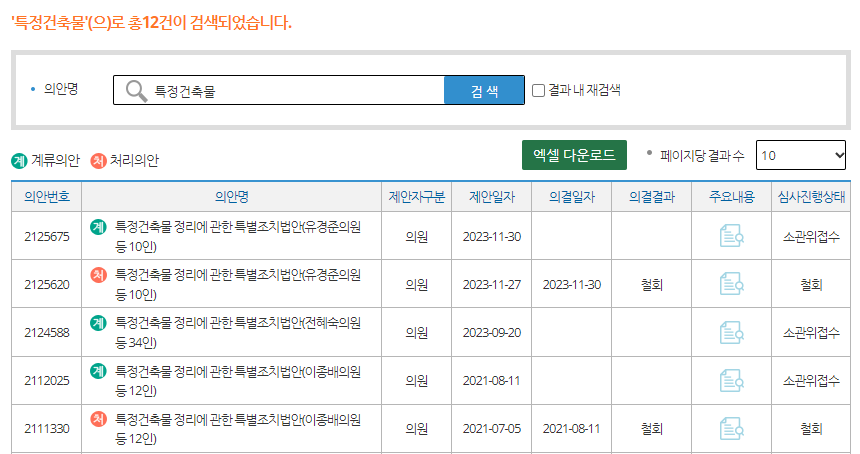Click the 의안번호 column header
Viewport: 860px width, 454px height.
pos(47,196)
